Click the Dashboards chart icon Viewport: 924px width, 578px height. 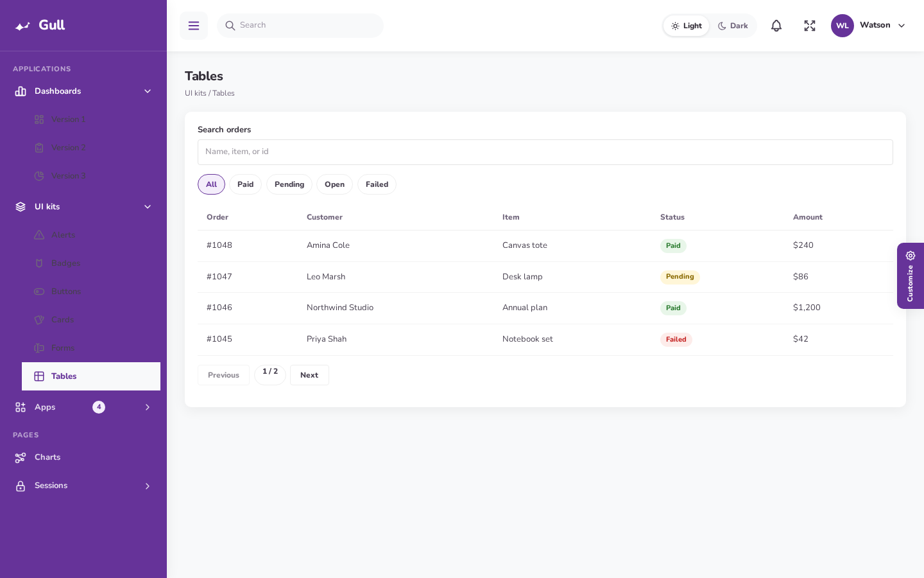(x=21, y=91)
